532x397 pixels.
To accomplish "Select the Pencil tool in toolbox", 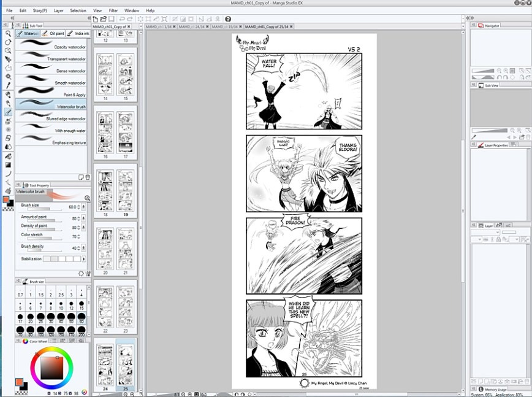I will click(8, 103).
